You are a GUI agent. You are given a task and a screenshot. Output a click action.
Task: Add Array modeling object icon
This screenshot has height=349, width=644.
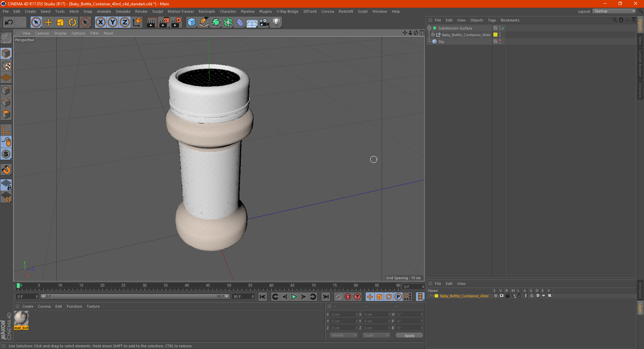228,22
